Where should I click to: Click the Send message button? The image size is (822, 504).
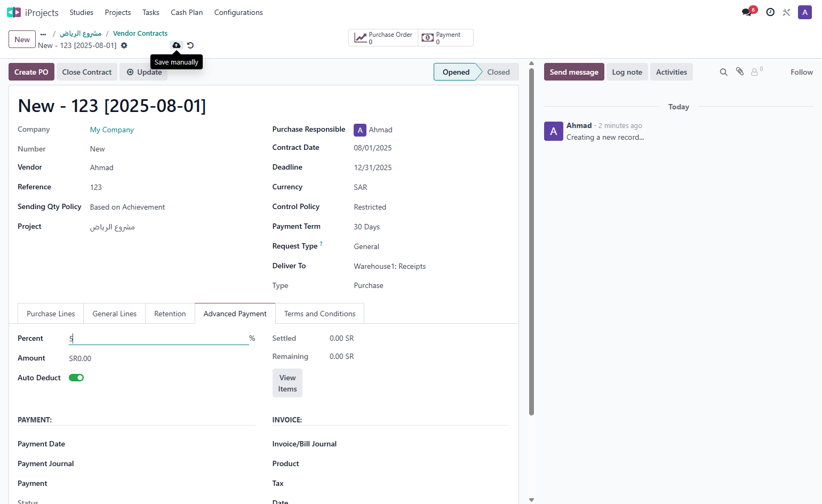point(574,72)
